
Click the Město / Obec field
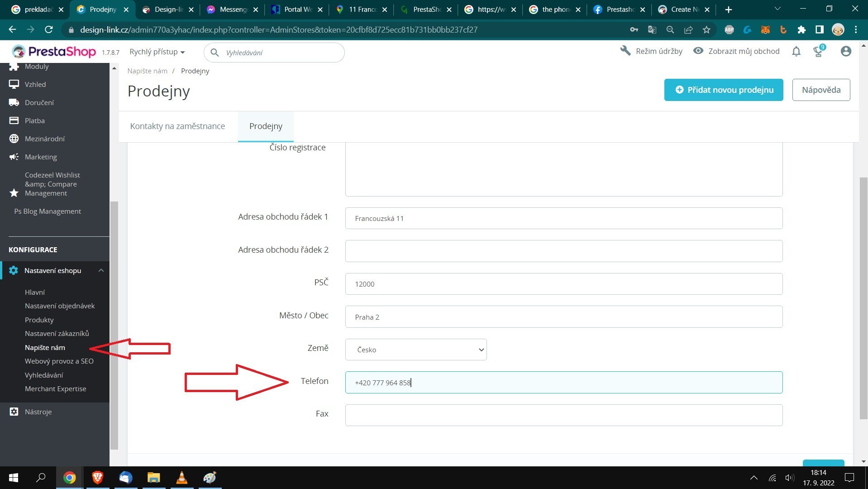(564, 317)
